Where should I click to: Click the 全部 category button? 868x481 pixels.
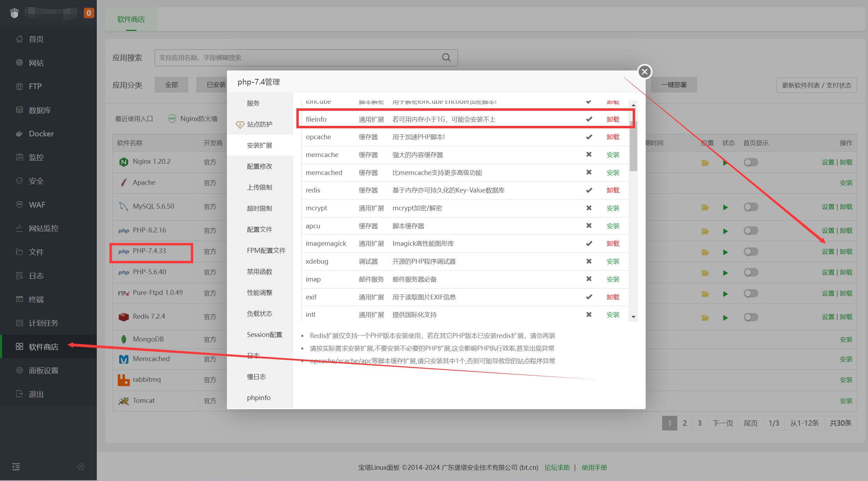171,85
